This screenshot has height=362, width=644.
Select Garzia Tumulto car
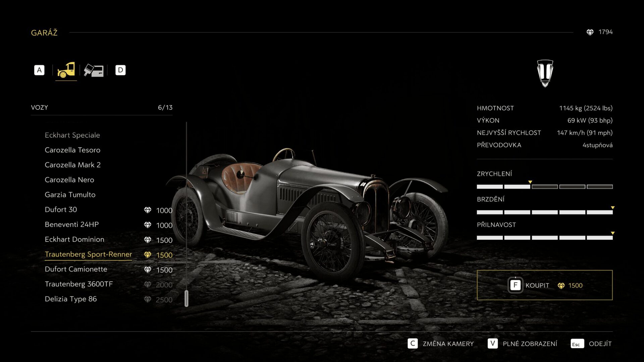(x=70, y=195)
